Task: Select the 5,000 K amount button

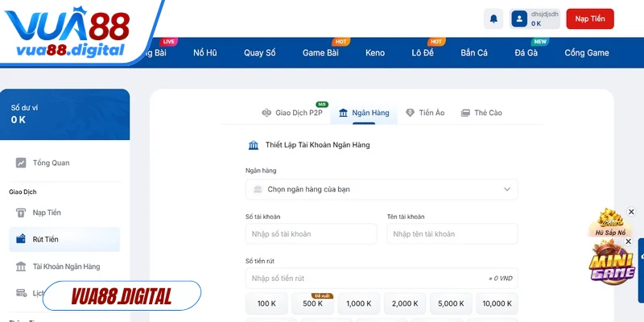Action: [451, 303]
